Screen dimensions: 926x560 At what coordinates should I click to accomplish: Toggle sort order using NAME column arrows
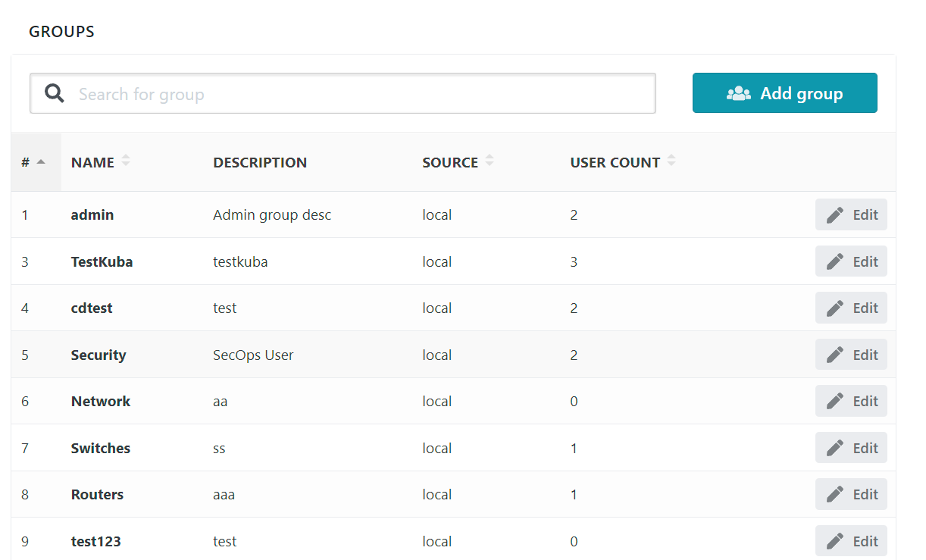point(126,161)
